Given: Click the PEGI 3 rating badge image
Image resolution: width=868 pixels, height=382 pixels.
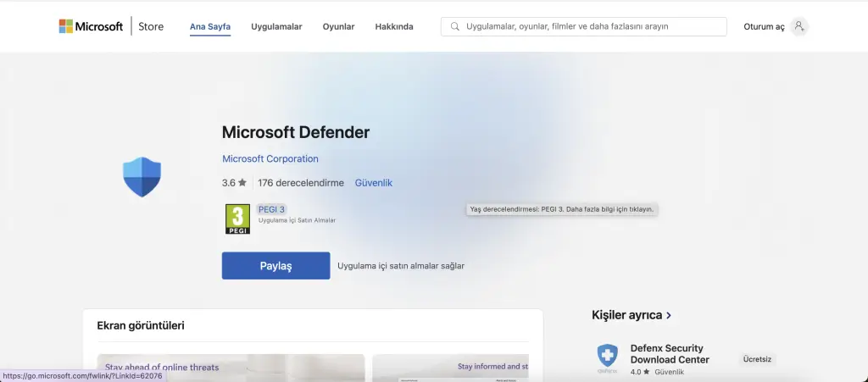Looking at the screenshot, I should point(237,219).
